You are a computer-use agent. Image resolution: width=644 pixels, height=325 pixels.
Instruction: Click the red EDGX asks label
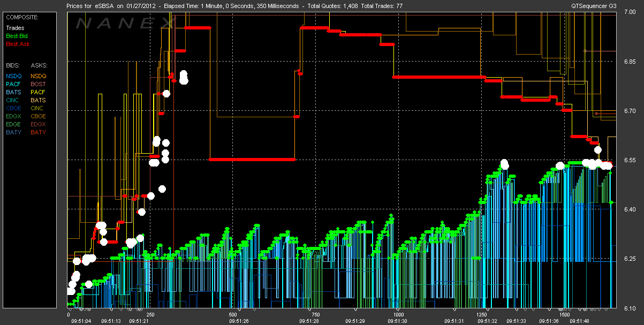[x=39, y=124]
